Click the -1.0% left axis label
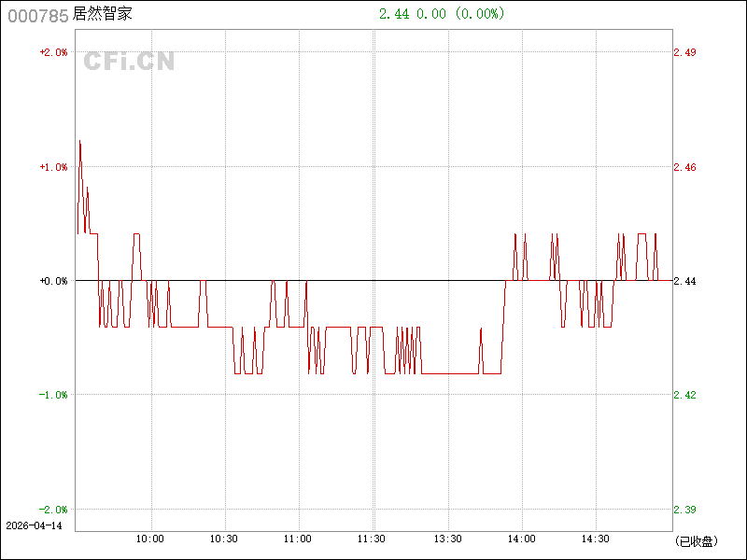 (x=53, y=395)
